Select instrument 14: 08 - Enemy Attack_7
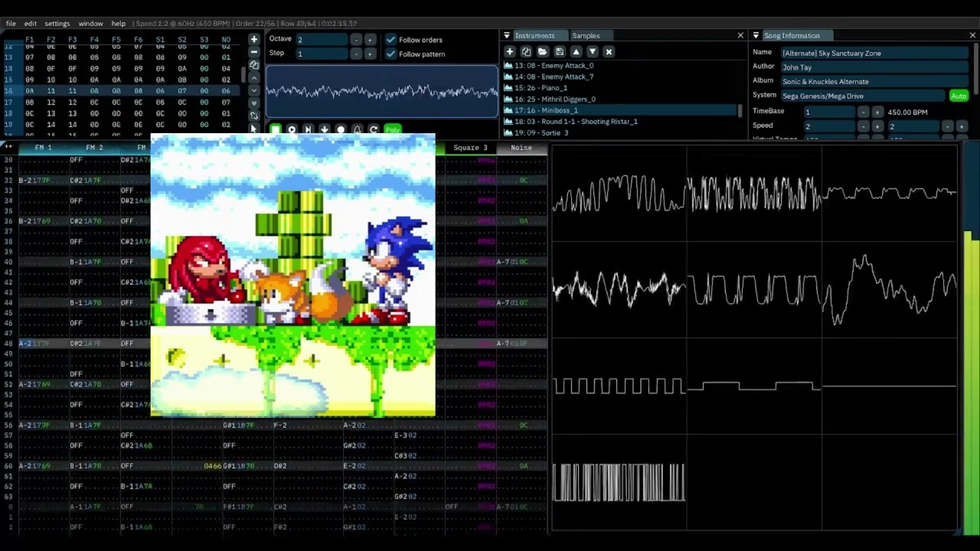This screenshot has height=551, width=980. pyautogui.click(x=620, y=77)
